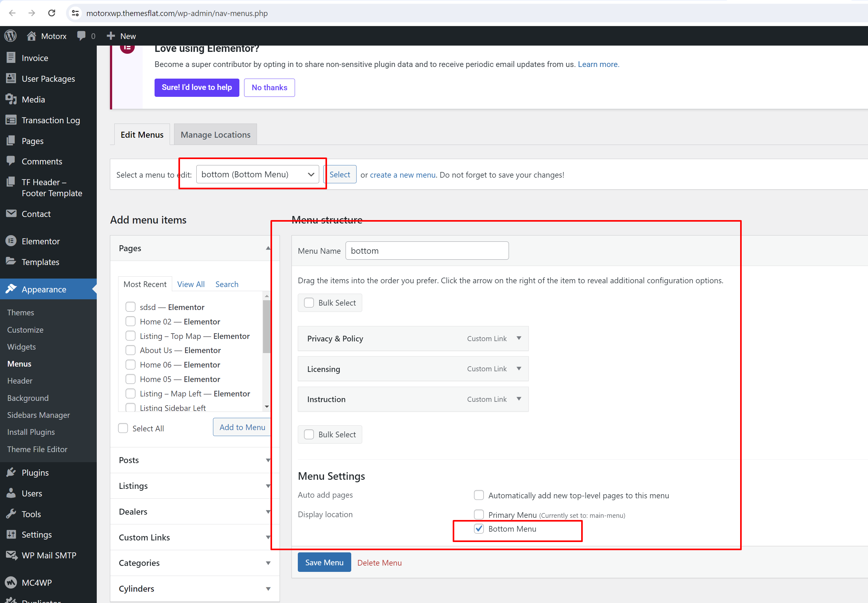Expand the Cylinders panel

268,589
